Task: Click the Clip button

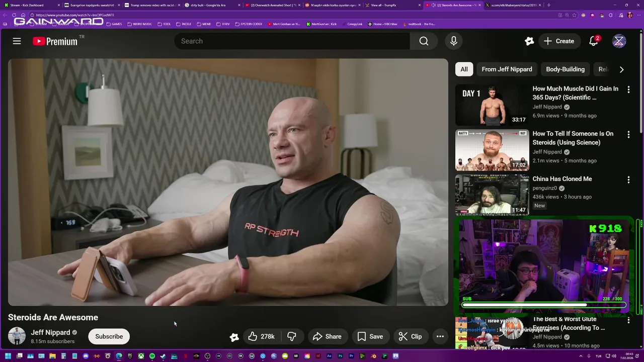Action: [410, 336]
